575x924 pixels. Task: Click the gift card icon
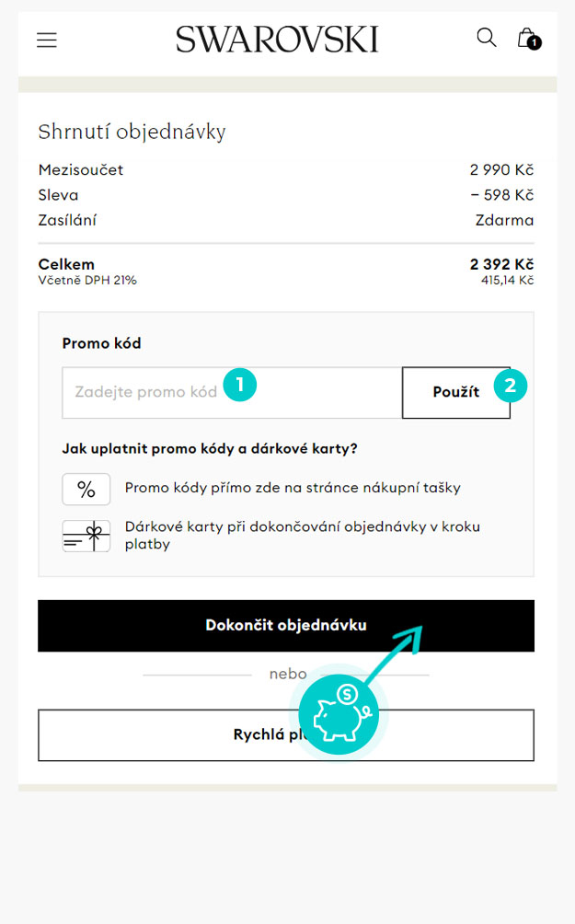pos(86,536)
